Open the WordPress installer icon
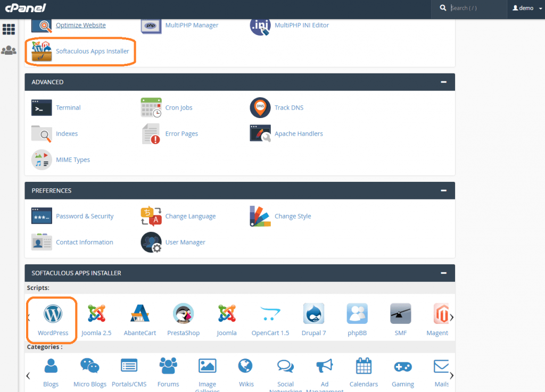The height and width of the screenshot is (392, 545). pyautogui.click(x=52, y=319)
